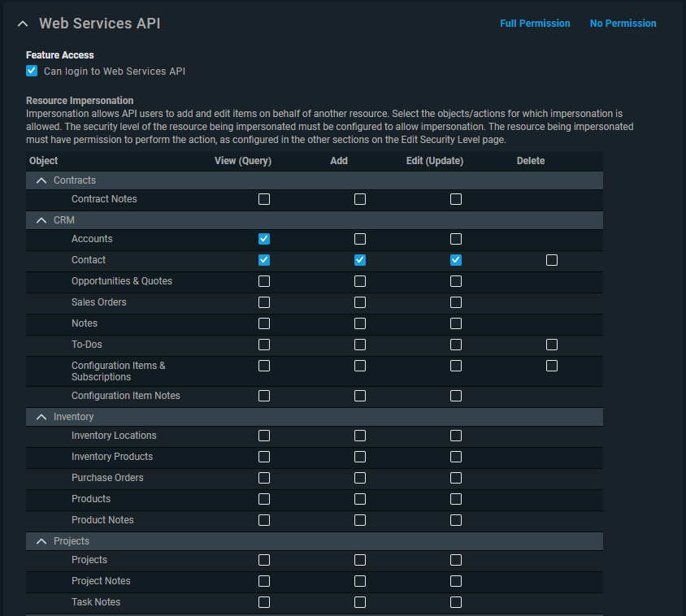
Task: Check Add for Projects row
Action: click(359, 560)
